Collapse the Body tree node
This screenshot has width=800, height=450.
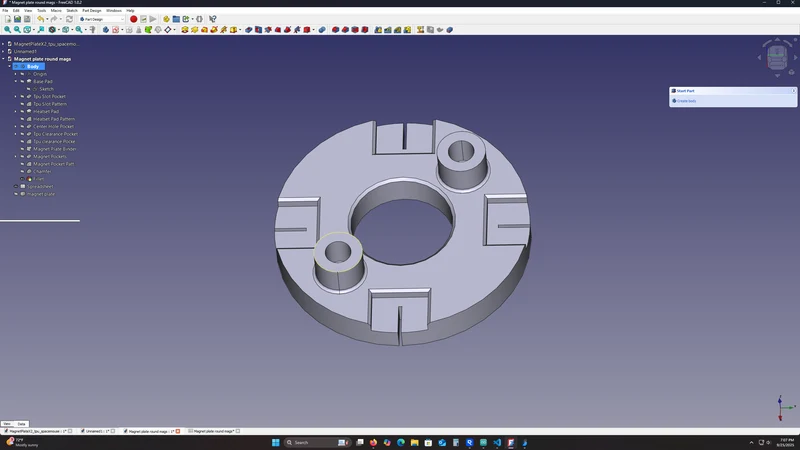tap(9, 66)
